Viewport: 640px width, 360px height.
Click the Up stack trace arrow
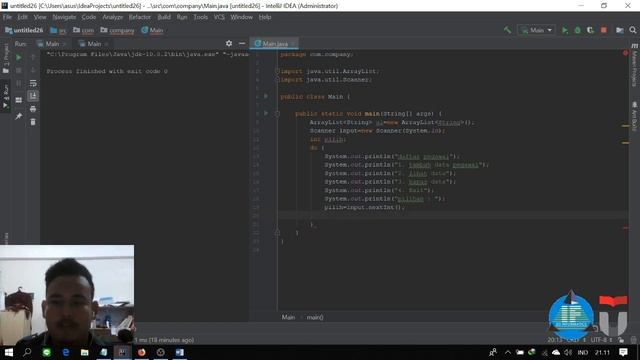pyautogui.click(x=33, y=58)
